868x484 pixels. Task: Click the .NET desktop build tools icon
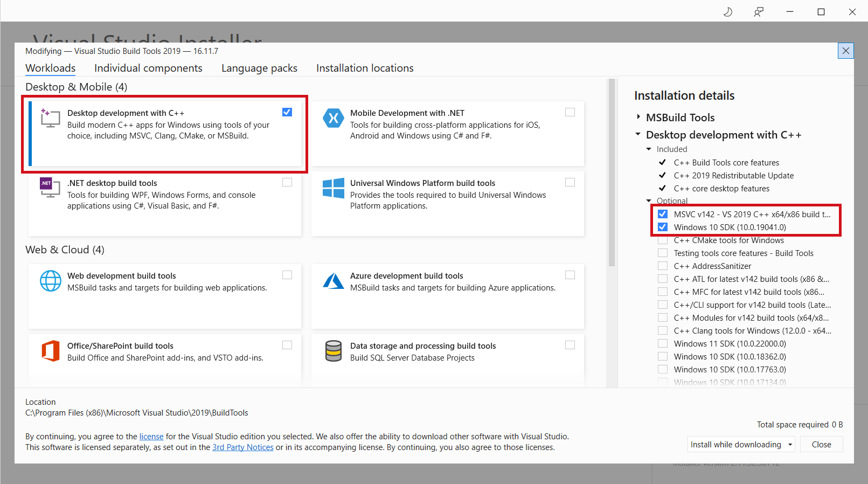pyautogui.click(x=50, y=188)
